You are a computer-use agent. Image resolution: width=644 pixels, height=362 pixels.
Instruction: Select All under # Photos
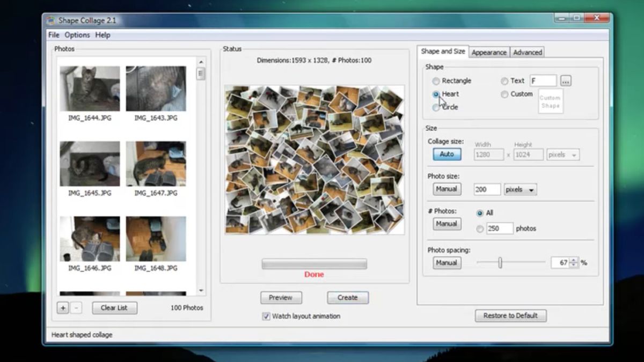point(479,213)
